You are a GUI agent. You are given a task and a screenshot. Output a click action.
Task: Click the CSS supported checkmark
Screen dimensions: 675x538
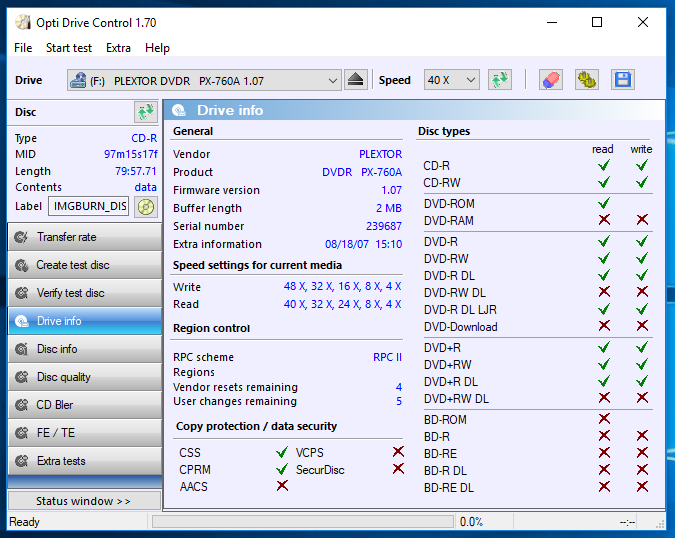coord(282,452)
